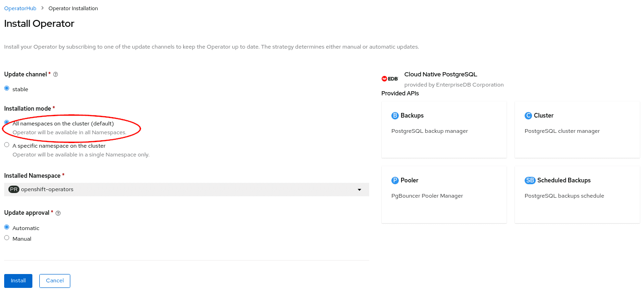Select Manual update approval

tap(6, 237)
